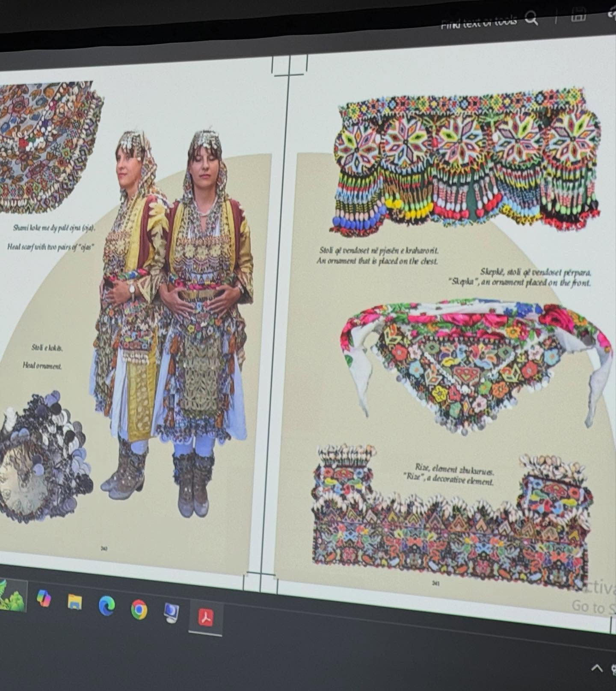The image size is (616, 691).
Task: Click the text ""Skepka", an ornament placed on the front."
Action: [519, 282]
